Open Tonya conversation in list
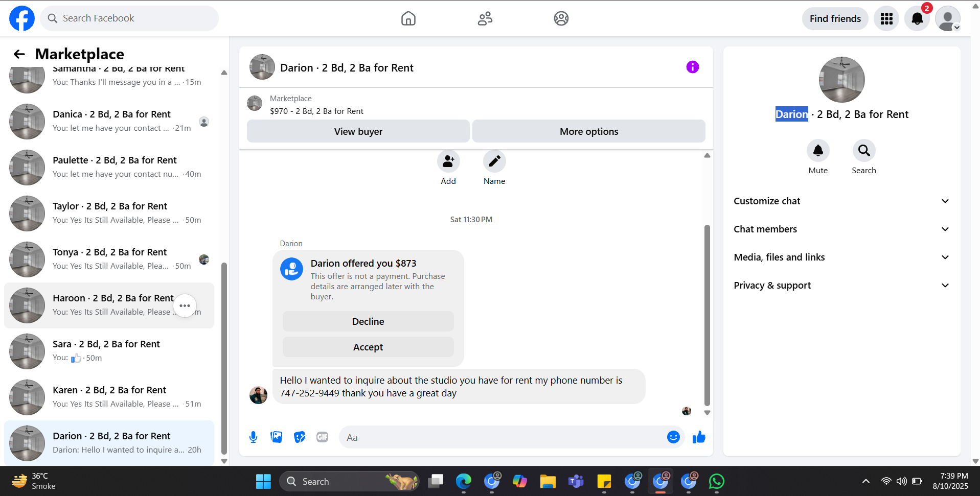This screenshot has height=496, width=980. click(x=109, y=259)
